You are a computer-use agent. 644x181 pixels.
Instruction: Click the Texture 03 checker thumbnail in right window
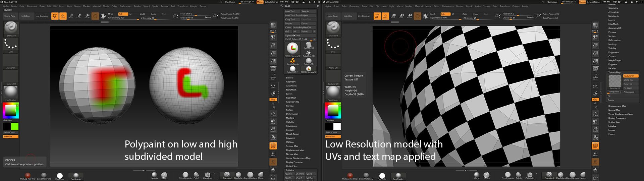[x=614, y=82]
